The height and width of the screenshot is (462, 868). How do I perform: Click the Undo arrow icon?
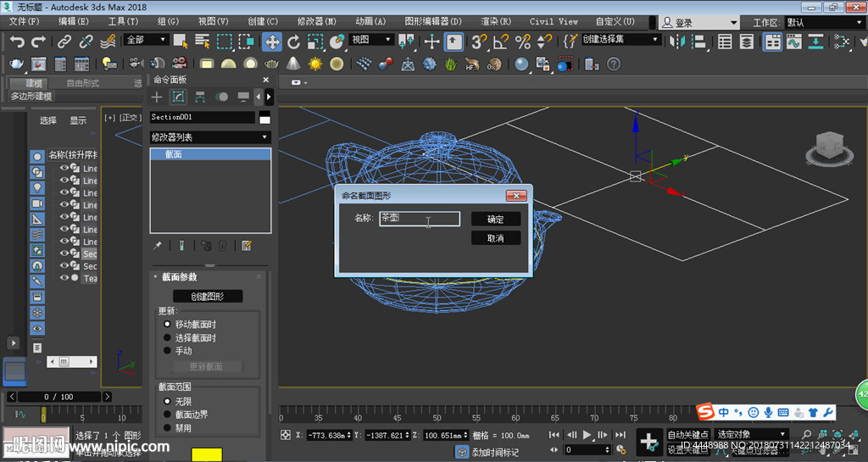click(17, 42)
